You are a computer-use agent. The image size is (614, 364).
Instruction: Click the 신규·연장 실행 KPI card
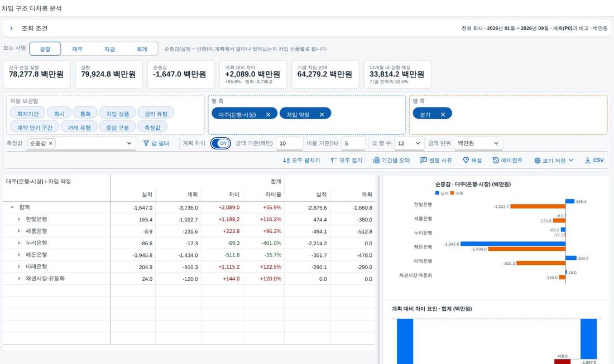click(x=37, y=74)
